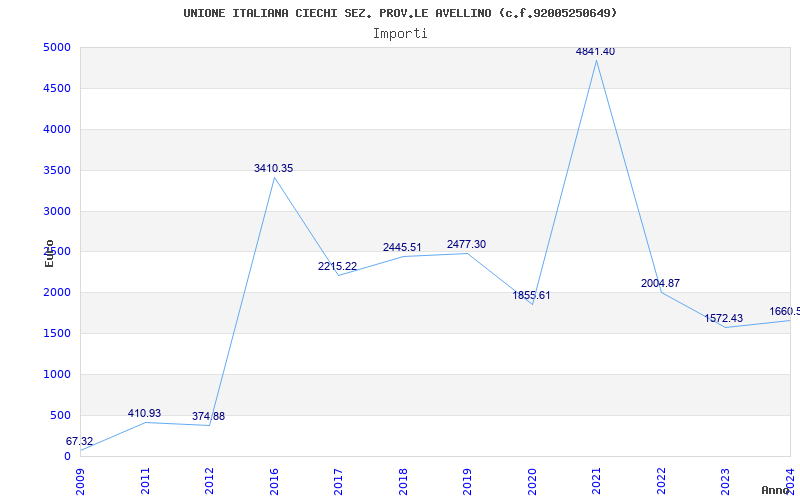This screenshot has height=500, width=800.
Task: Select the 1855.61 data label
Action: tap(531, 295)
